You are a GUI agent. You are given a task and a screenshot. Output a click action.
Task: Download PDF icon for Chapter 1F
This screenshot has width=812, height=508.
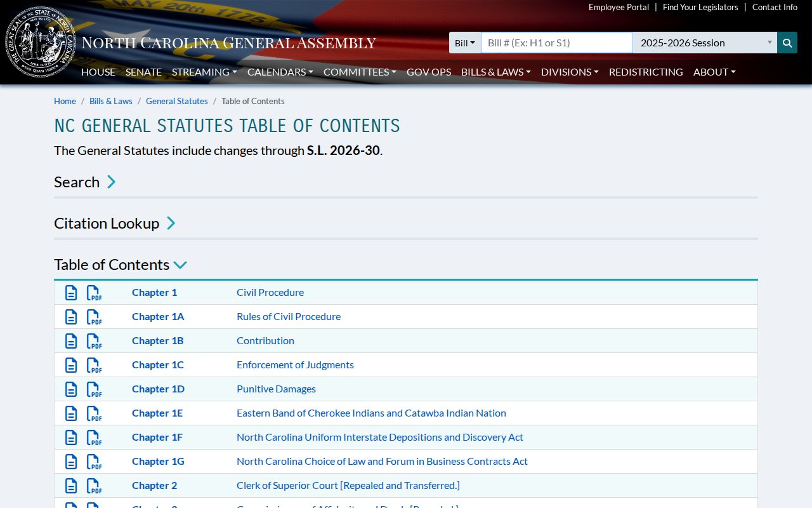click(94, 438)
